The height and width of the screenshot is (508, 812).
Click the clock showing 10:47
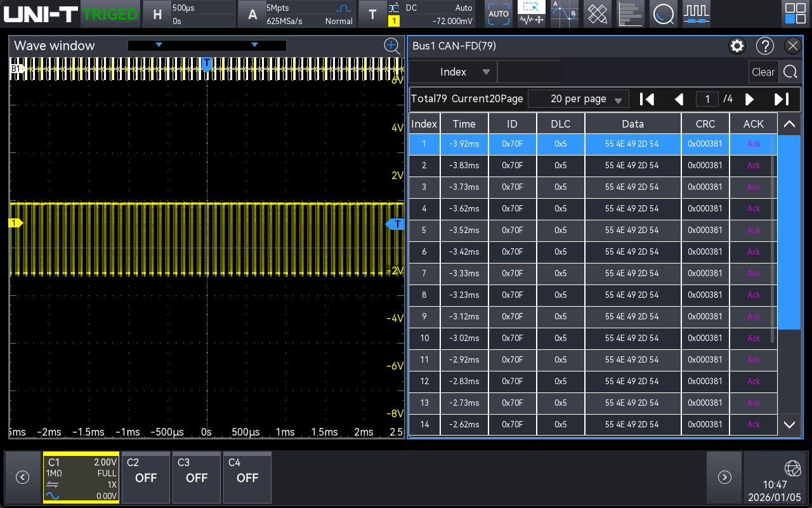point(775,485)
